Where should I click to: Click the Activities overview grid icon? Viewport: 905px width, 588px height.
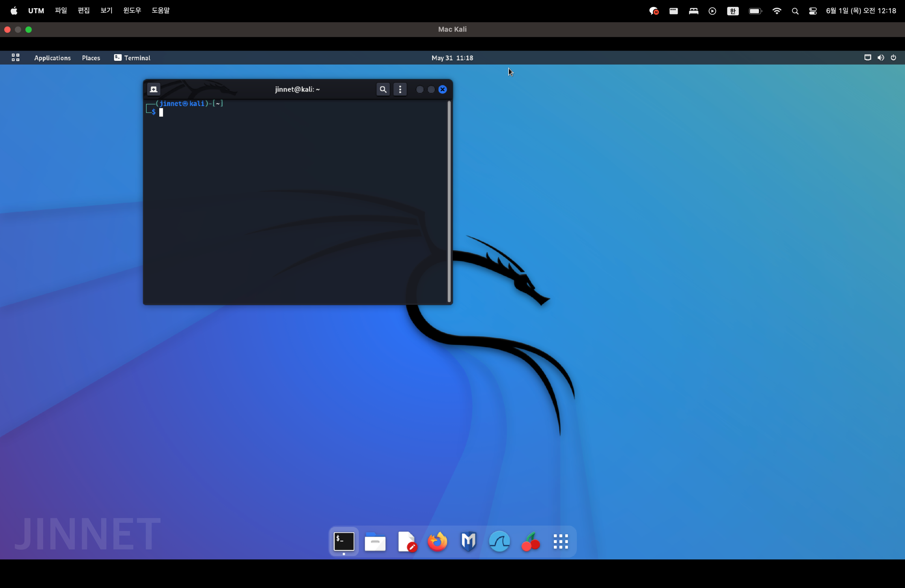[16, 57]
